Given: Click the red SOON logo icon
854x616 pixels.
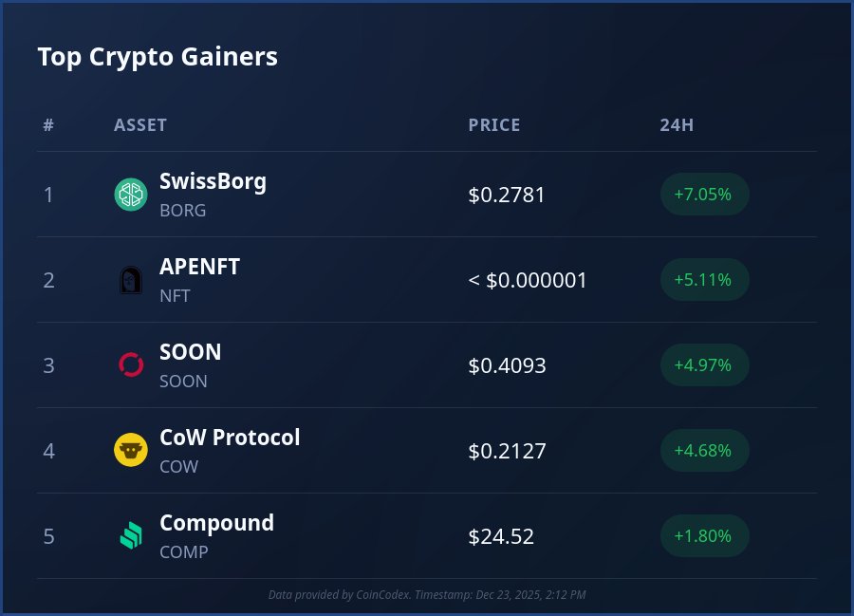Looking at the screenshot, I should pos(131,364).
